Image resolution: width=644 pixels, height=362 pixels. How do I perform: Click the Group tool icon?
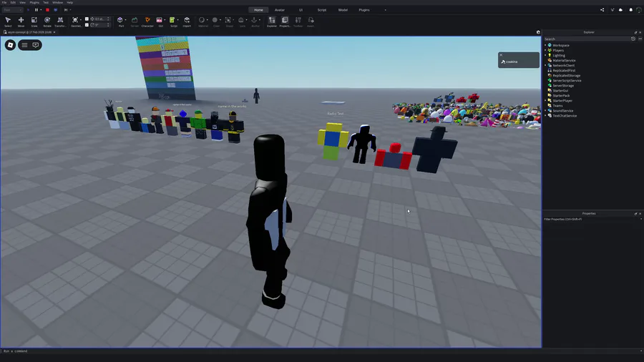[228, 20]
